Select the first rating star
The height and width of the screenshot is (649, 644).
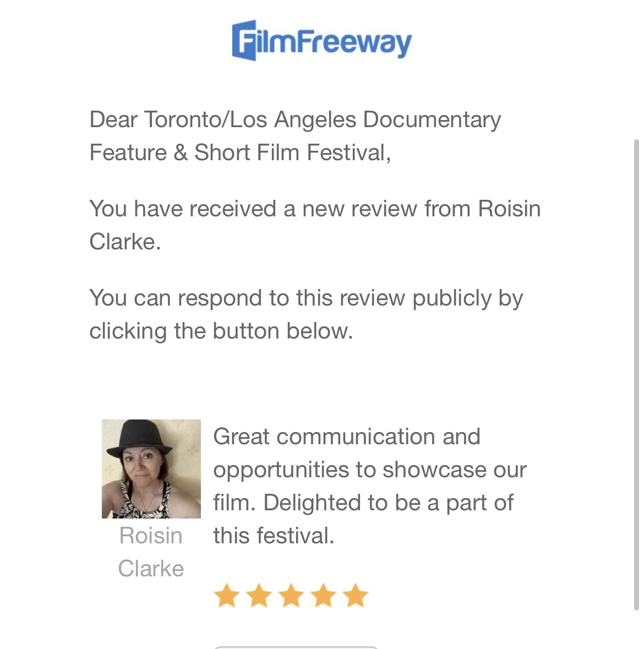pos(226,596)
